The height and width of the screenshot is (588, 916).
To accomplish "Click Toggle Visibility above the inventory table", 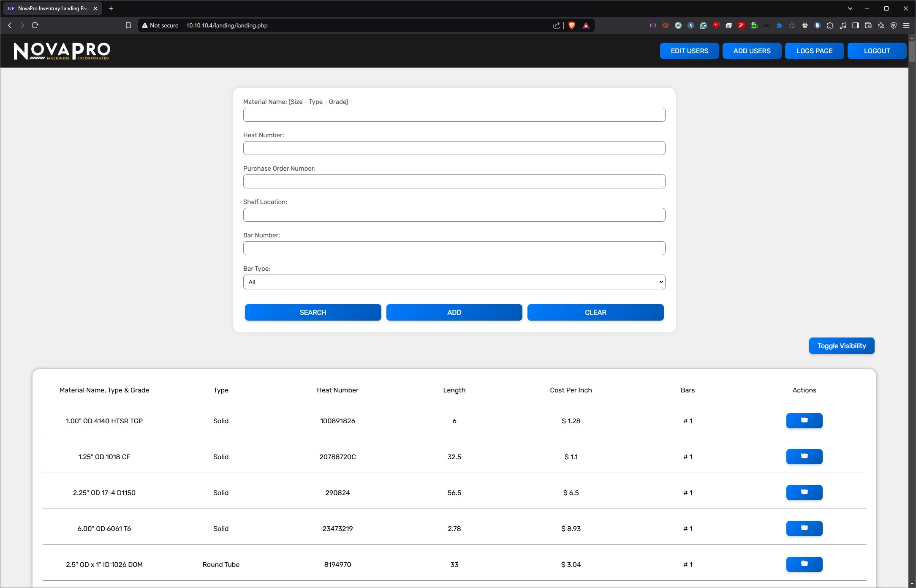I will coord(841,346).
